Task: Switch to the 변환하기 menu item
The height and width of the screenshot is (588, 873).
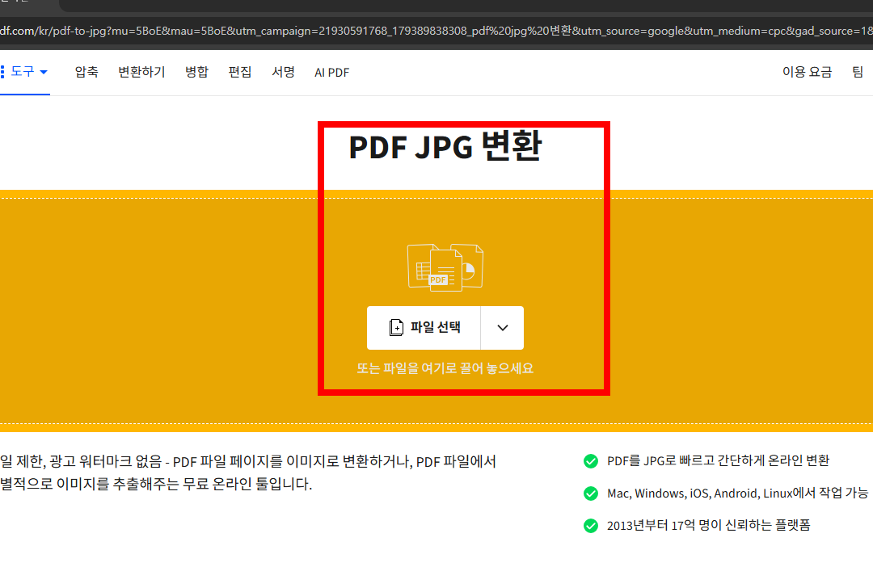Action: pos(141,71)
